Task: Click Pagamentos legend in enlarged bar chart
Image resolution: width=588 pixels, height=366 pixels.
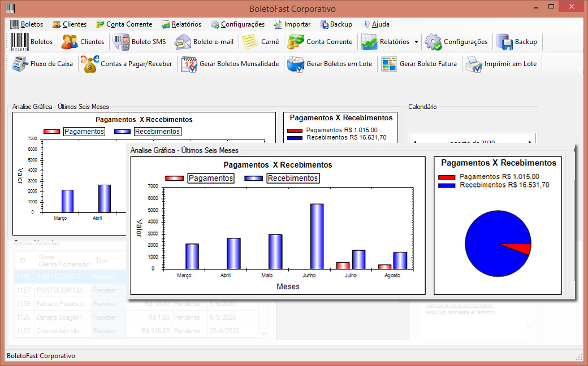Action: pos(211,178)
